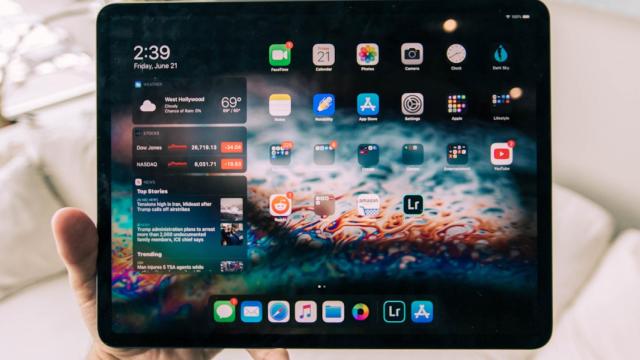640x360 pixels.
Task: Tap the Friday, June 21 date
Action: pyautogui.click(x=156, y=66)
